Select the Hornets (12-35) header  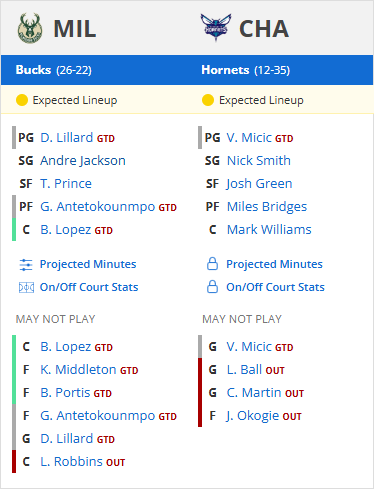click(246, 70)
